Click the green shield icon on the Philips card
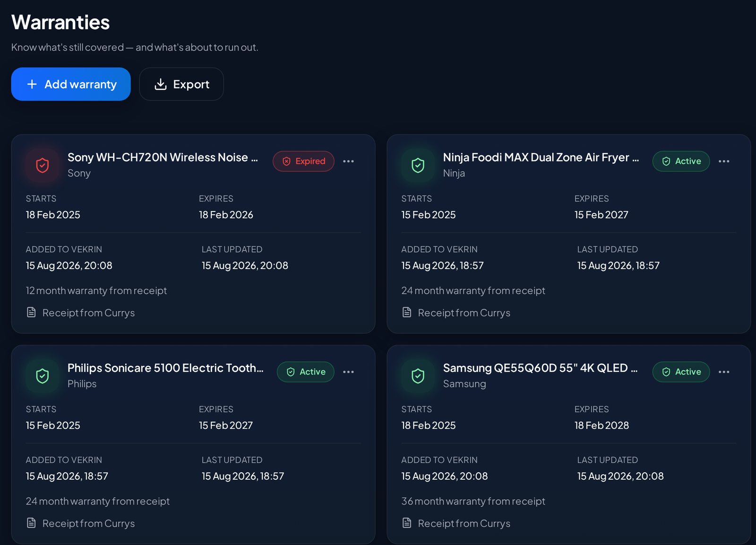The image size is (756, 545). (x=43, y=376)
